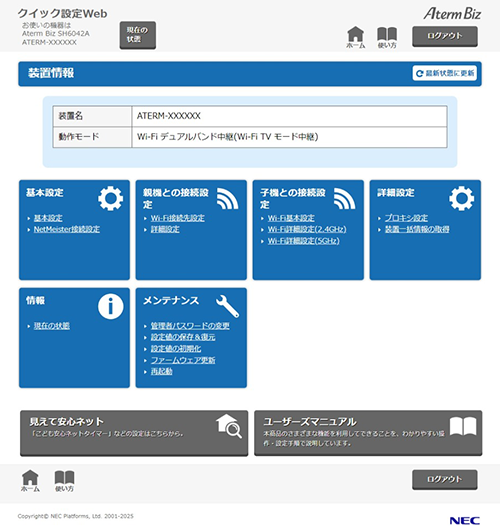Open 設定値の初期化 link

tap(176, 348)
